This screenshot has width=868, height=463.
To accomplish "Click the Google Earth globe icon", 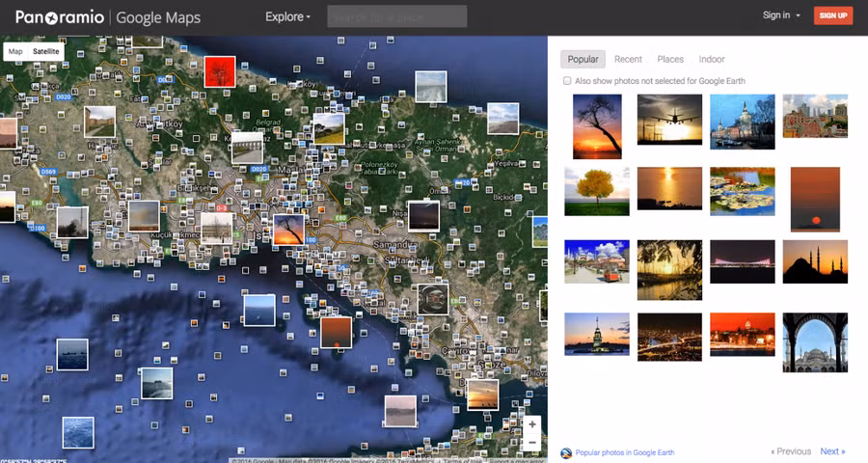I will point(566,452).
